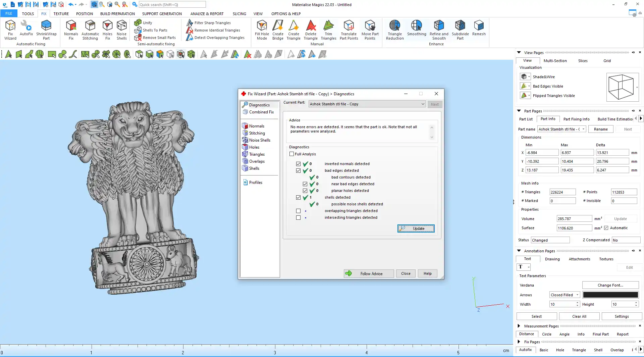Check overlapping triangles detected option

[x=298, y=211]
